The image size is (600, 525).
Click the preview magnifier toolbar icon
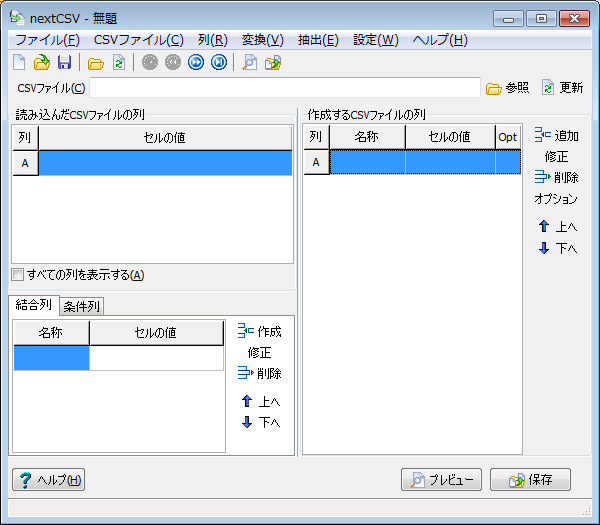click(250, 63)
